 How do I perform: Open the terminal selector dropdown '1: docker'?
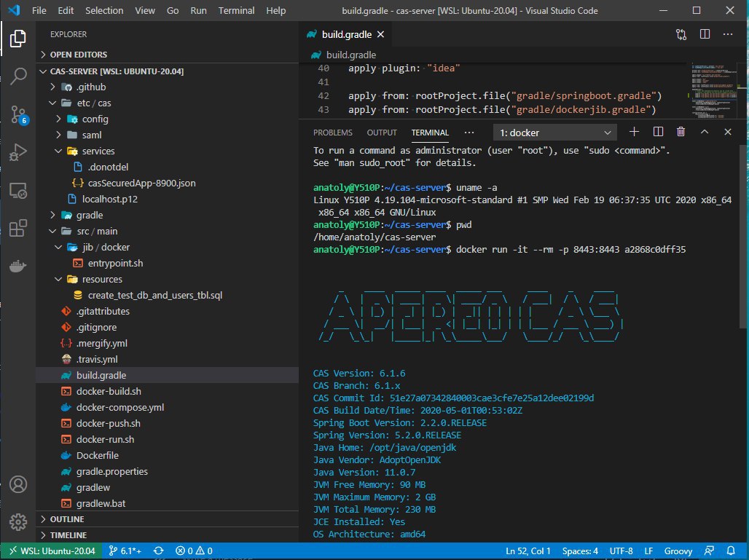554,133
